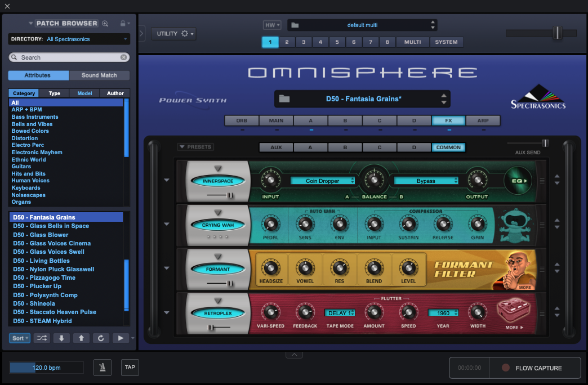This screenshot has width=588, height=385.
Task: Open the DELAY 1 tape mode dropdown
Action: 340,313
